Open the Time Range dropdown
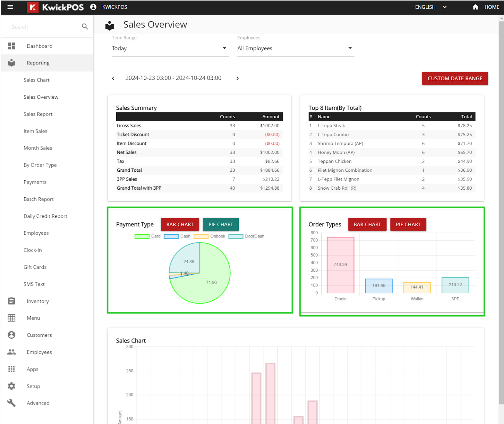 coord(170,48)
